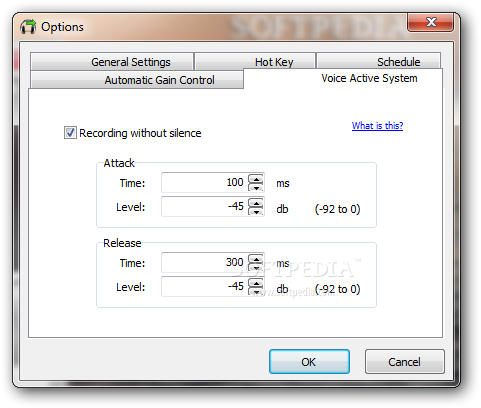Confirm settings with the OK button
The height and width of the screenshot is (408, 481).
[309, 362]
